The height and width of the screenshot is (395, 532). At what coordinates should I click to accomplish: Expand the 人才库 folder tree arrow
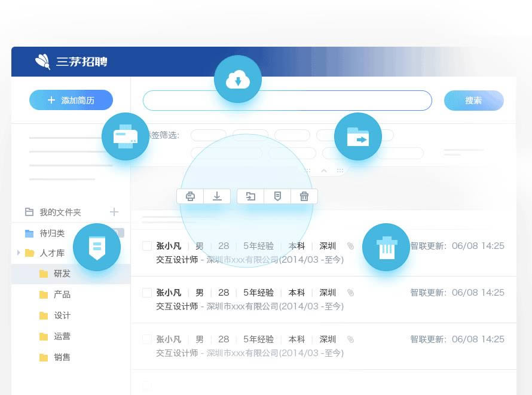click(19, 253)
